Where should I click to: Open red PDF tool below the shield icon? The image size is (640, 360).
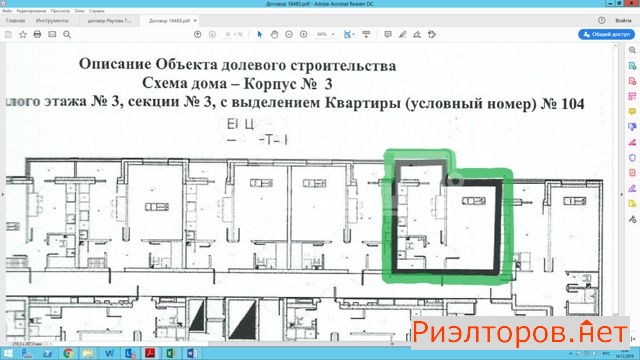point(632,173)
